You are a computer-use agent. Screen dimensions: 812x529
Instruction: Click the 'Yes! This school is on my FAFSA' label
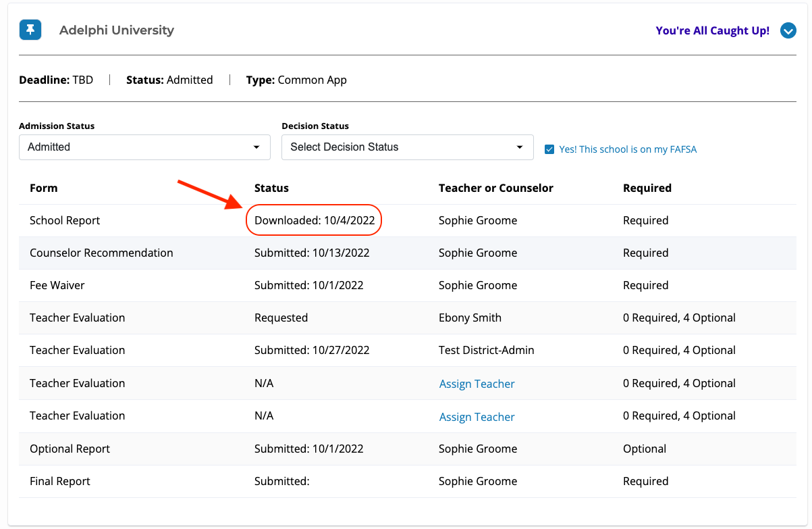628,149
